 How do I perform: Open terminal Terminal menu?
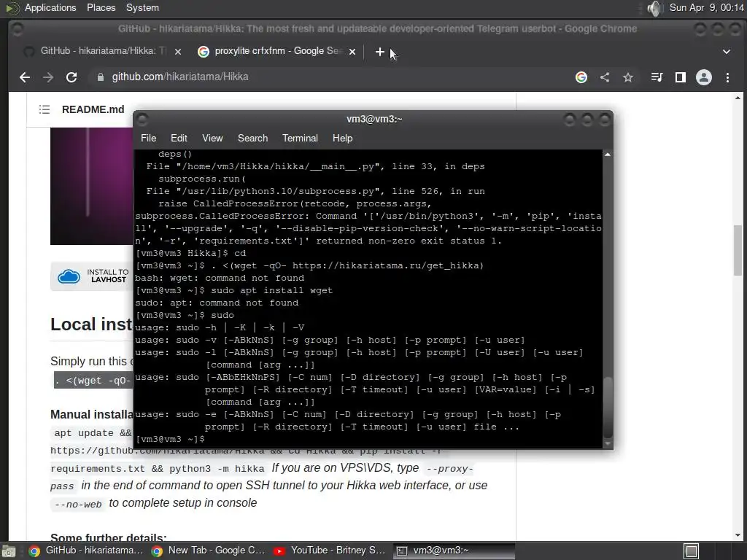tap(300, 138)
